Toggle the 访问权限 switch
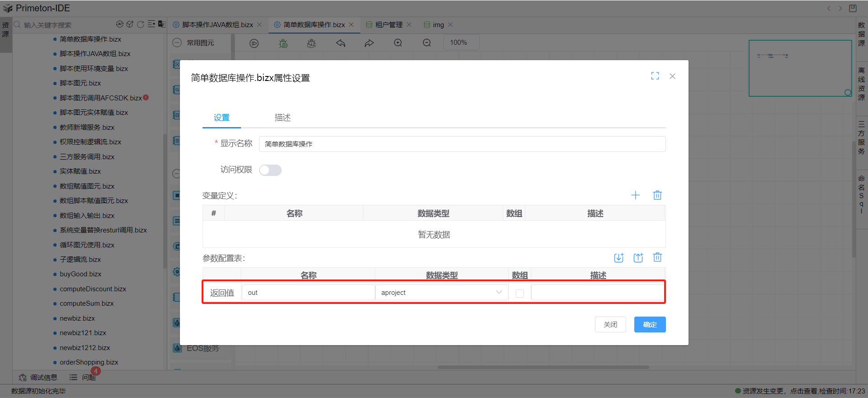Image resolution: width=868 pixels, height=398 pixels. (270, 170)
